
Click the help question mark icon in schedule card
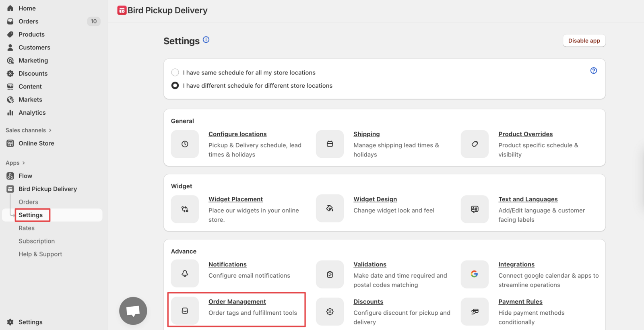[594, 70]
